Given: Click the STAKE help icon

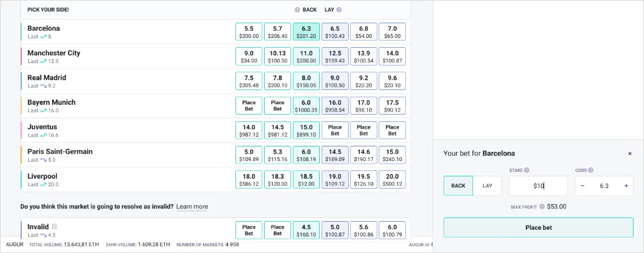Looking at the screenshot, I should pos(526,170).
